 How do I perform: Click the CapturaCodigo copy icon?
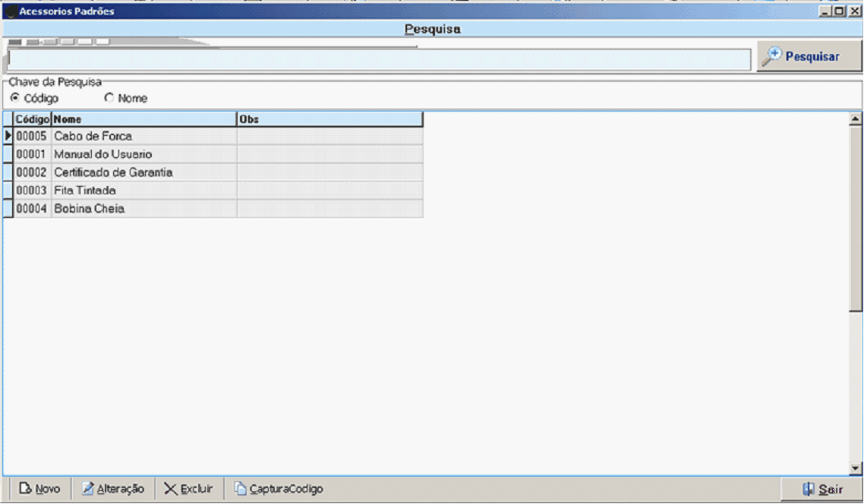[x=240, y=489]
